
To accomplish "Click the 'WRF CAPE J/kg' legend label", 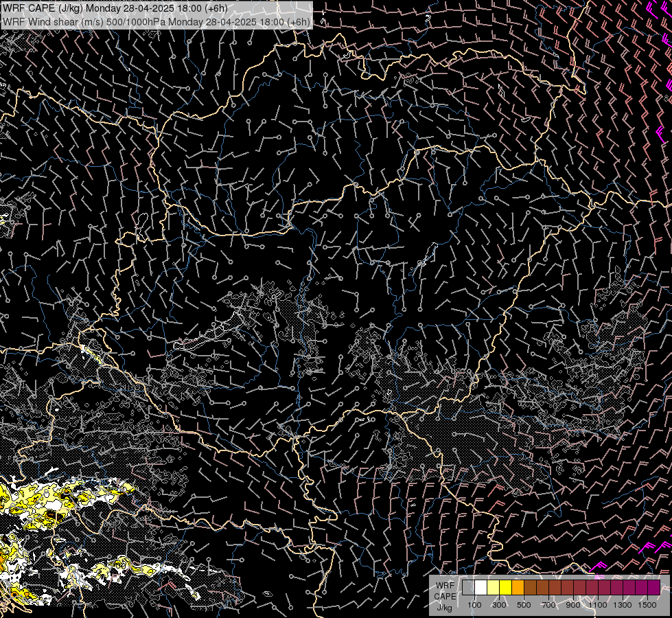I will coord(445,597).
